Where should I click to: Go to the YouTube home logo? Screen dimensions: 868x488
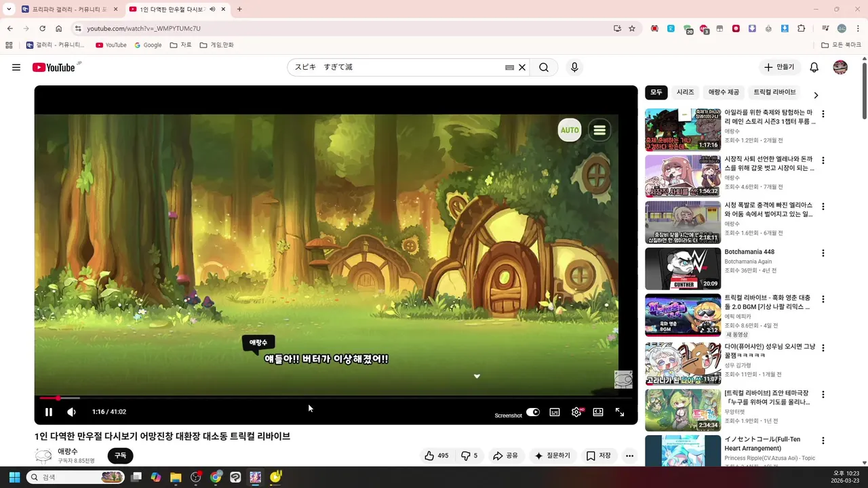coord(54,67)
